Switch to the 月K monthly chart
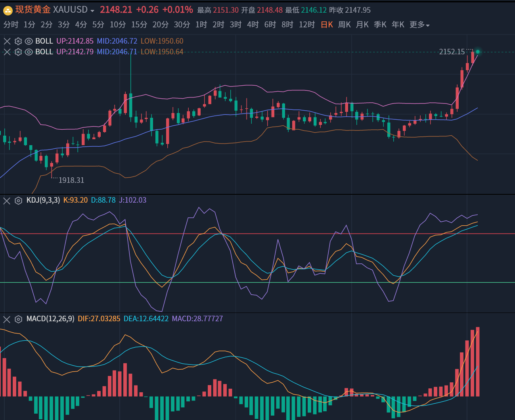 click(362, 25)
